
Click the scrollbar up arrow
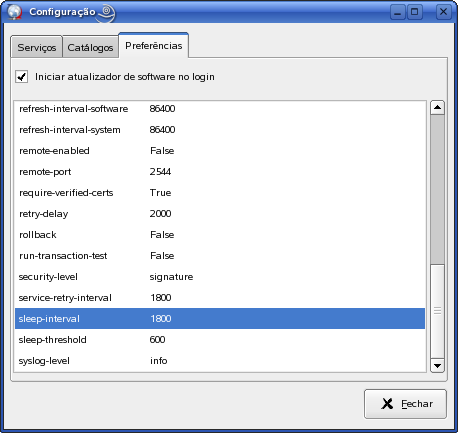[x=437, y=107]
